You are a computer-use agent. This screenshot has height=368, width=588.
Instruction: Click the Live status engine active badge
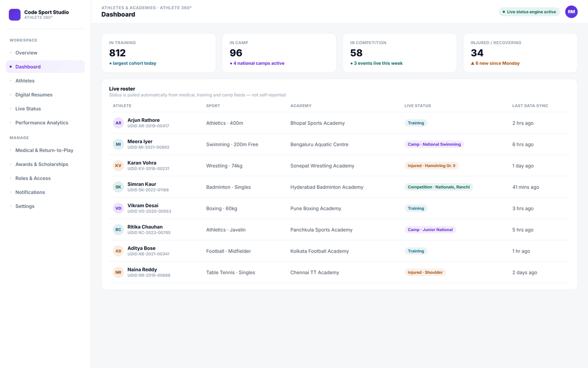coord(529,12)
